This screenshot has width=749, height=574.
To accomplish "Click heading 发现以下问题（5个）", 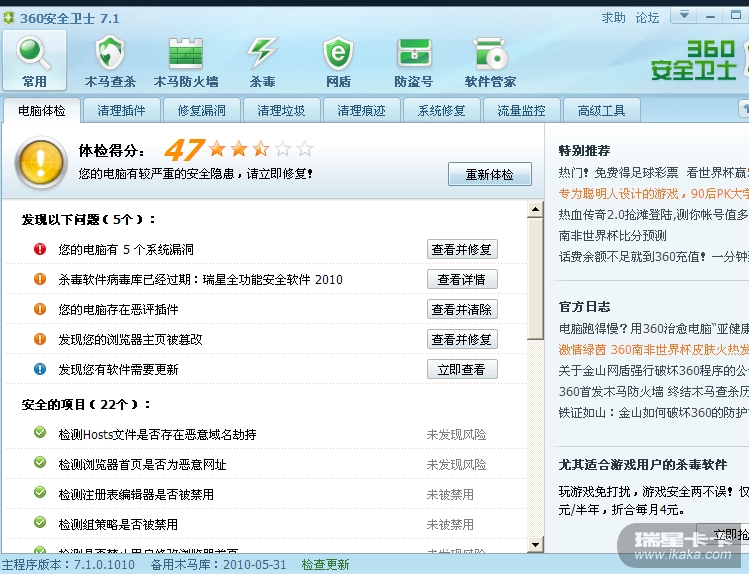I will [88, 220].
